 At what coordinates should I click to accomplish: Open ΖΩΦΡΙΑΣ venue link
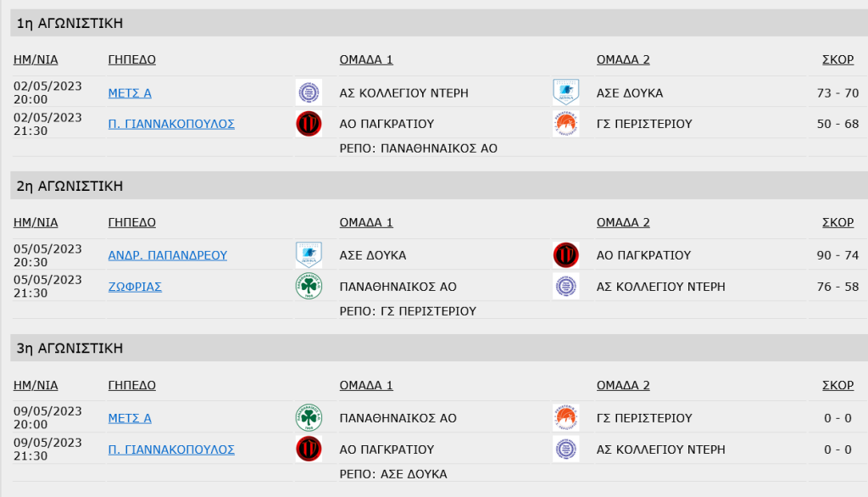coord(135,287)
